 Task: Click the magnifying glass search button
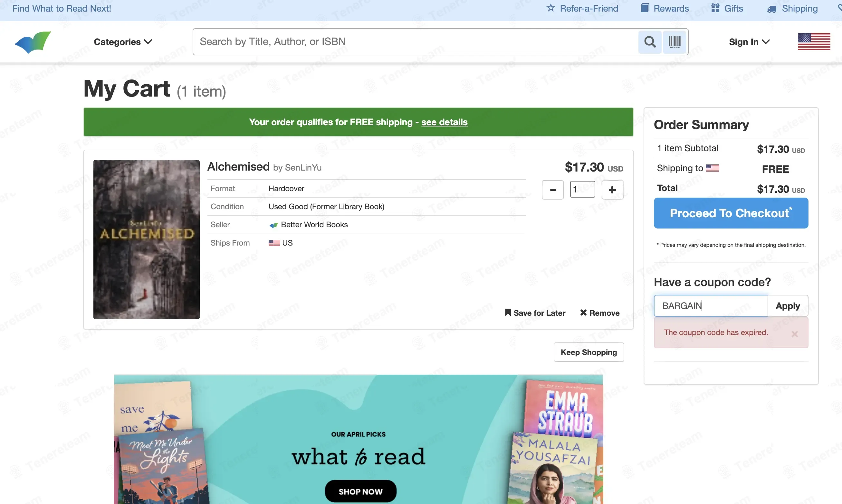[x=650, y=42]
